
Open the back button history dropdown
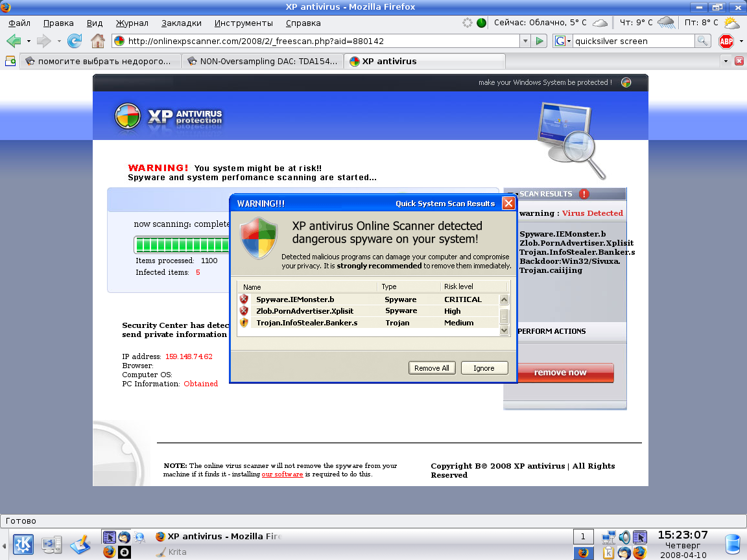[x=29, y=41]
